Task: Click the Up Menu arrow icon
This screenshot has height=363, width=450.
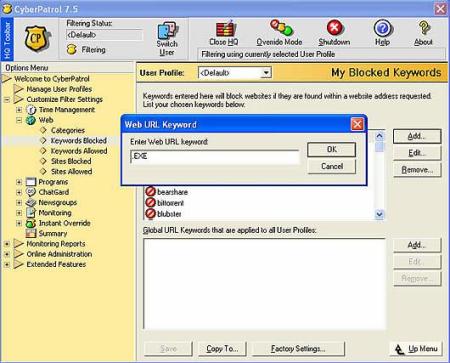Action: (x=400, y=349)
